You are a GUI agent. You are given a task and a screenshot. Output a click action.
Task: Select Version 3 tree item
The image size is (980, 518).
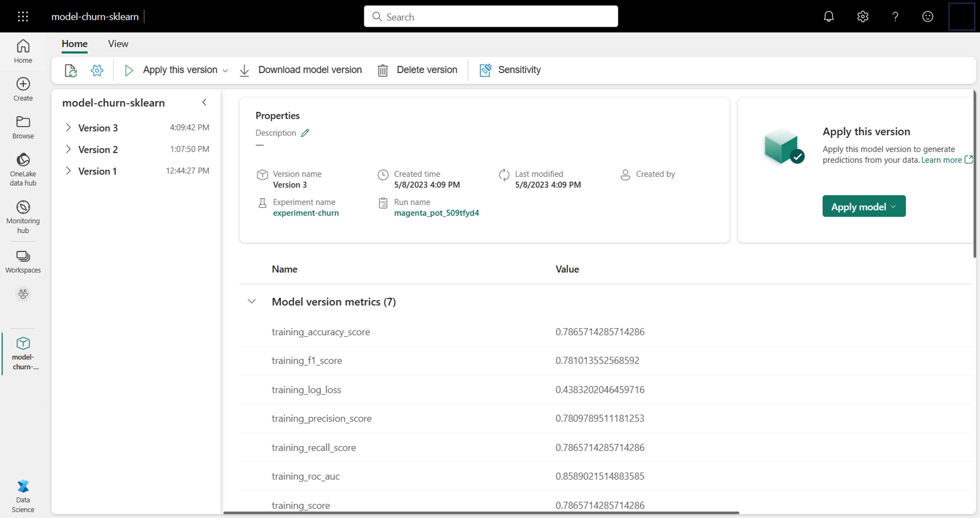tap(98, 127)
